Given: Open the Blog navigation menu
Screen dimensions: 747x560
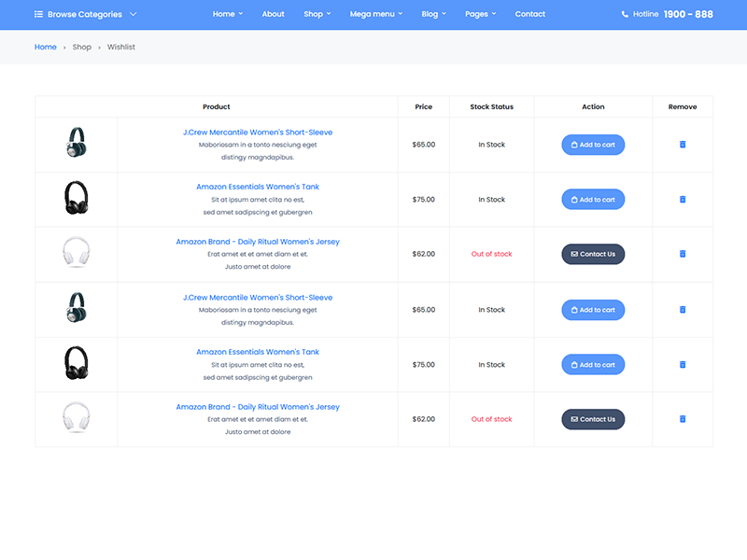Looking at the screenshot, I should click(433, 15).
